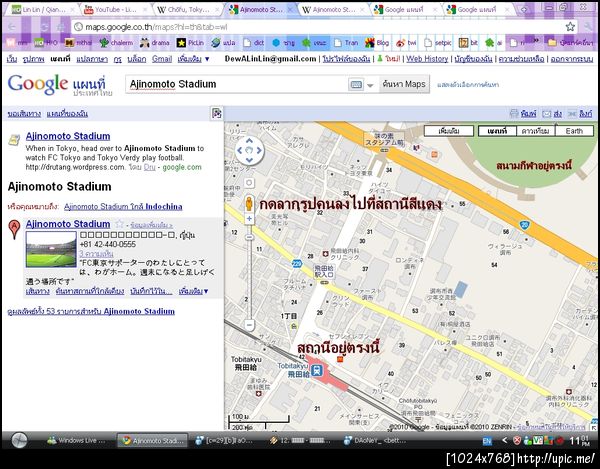Image resolution: width=600 pixels, height=469 pixels.
Task: Open the twi bookmark
Action: pyautogui.click(x=406, y=43)
